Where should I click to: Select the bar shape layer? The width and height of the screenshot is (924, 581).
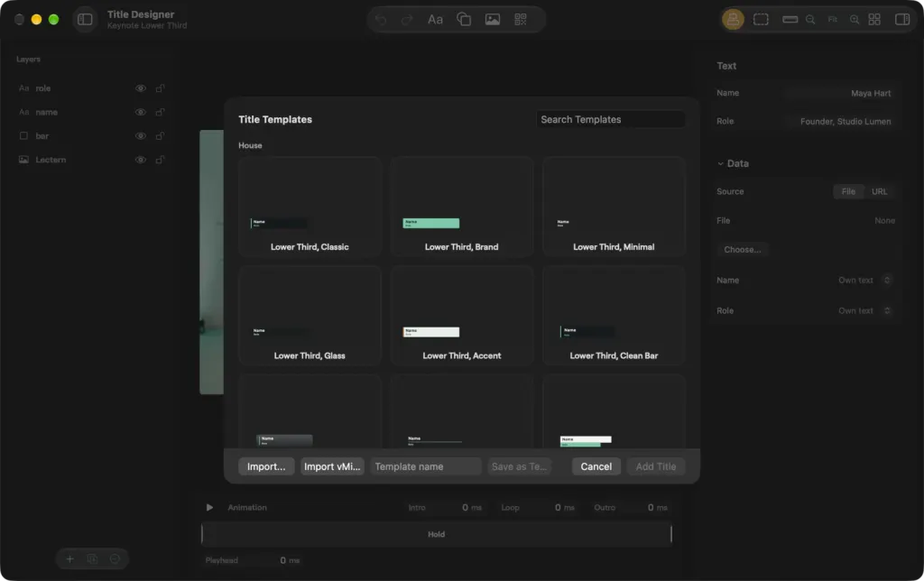[91, 136]
